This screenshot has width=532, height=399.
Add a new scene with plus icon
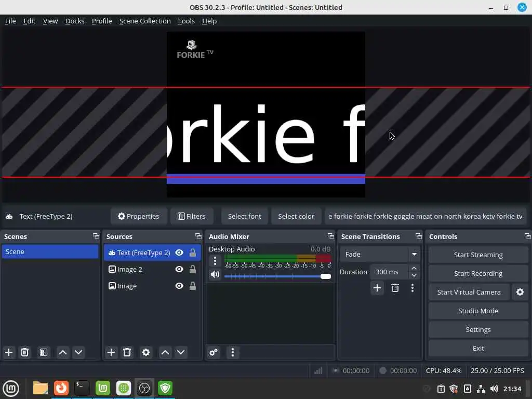click(9, 352)
